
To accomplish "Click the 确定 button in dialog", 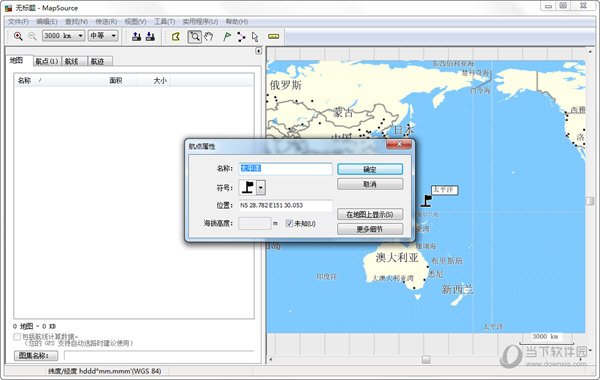I will (x=370, y=169).
